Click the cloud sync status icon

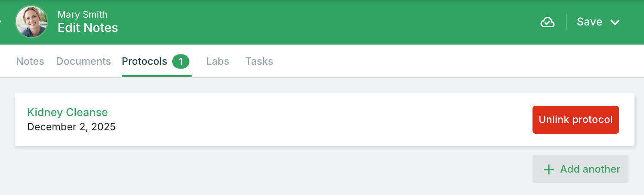[547, 22]
